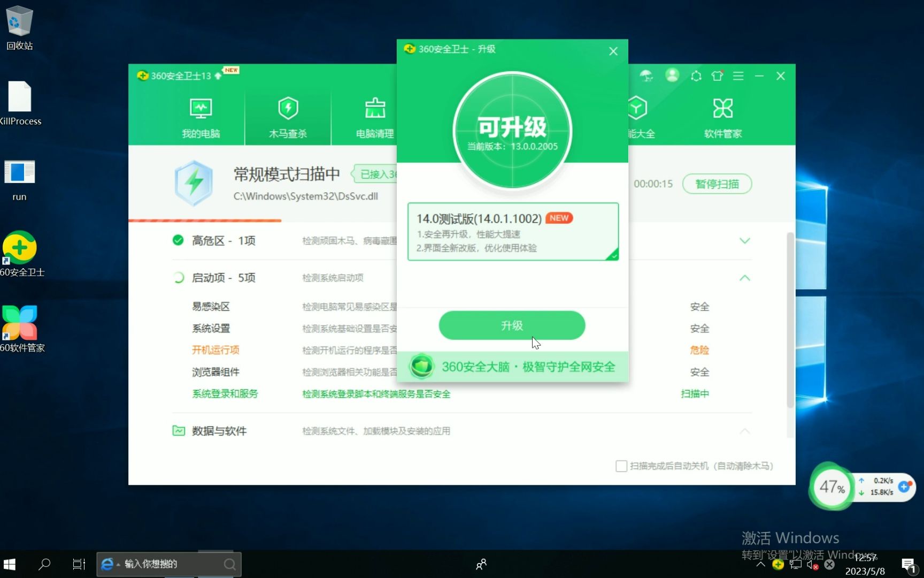Click the 扫描中 status label
Image resolution: width=924 pixels, height=578 pixels.
(x=695, y=394)
